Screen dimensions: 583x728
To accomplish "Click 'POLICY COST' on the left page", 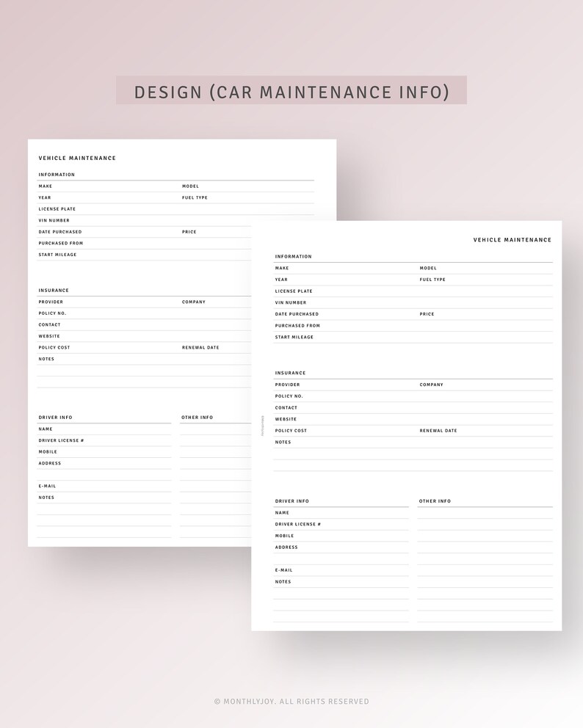I will pos(54,347).
